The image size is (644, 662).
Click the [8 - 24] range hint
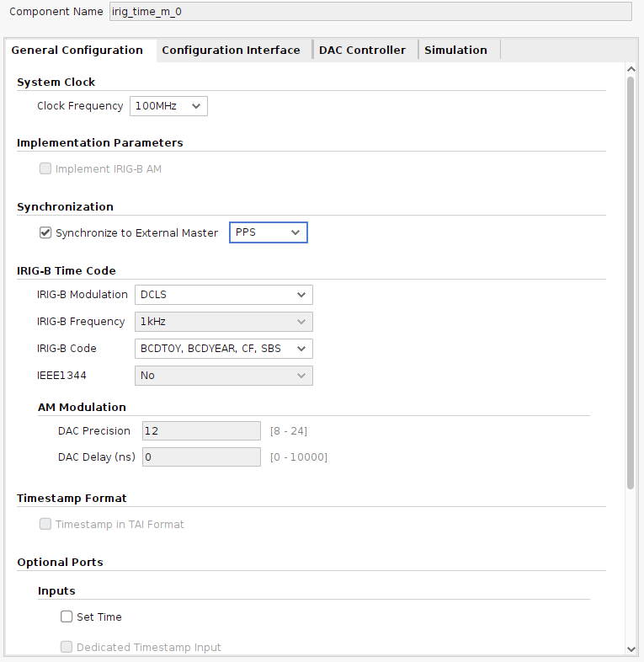(x=289, y=431)
